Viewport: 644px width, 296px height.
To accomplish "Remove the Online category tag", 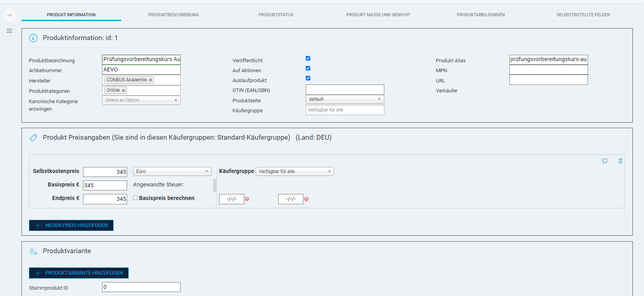I will click(x=123, y=90).
